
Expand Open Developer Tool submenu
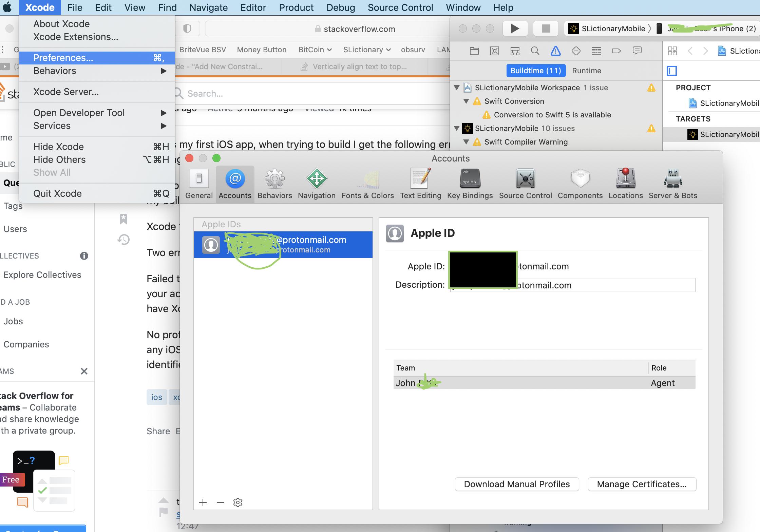click(97, 113)
